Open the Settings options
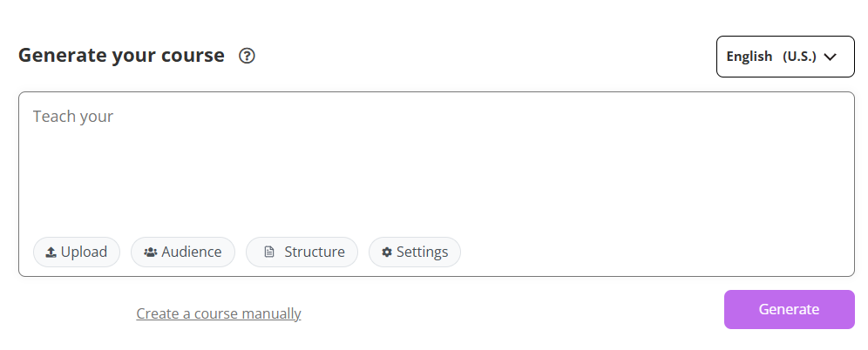Viewport: 868px width, 350px height. click(415, 252)
